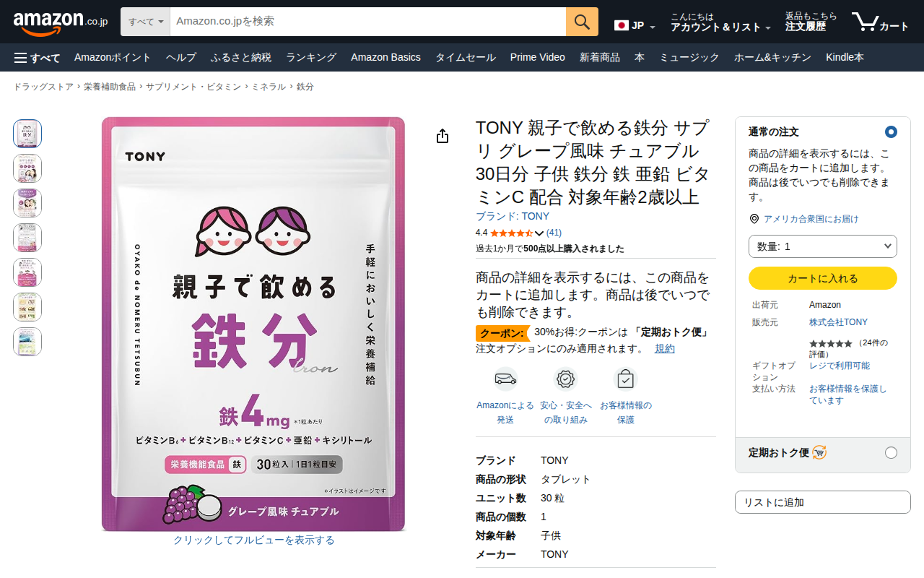Open ヘルプ in navigation bar
The height and width of the screenshot is (578, 924).
coord(180,58)
